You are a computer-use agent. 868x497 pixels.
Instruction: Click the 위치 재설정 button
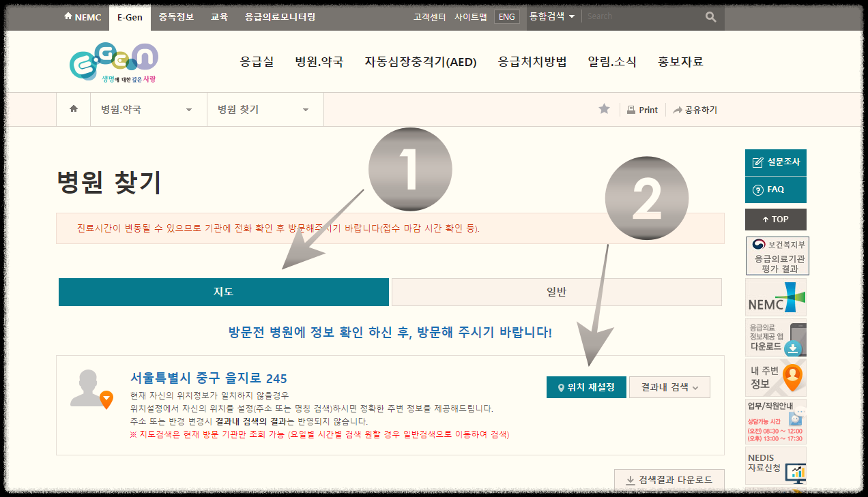[x=585, y=387]
